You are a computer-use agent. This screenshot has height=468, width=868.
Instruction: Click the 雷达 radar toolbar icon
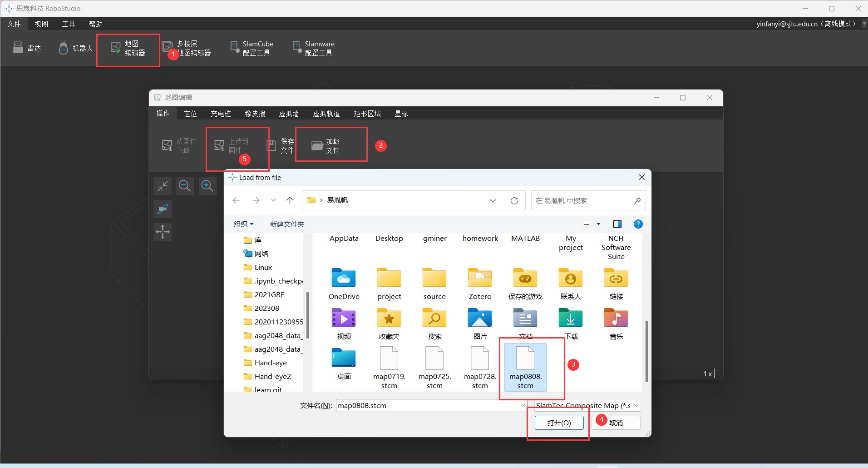pyautogui.click(x=27, y=48)
